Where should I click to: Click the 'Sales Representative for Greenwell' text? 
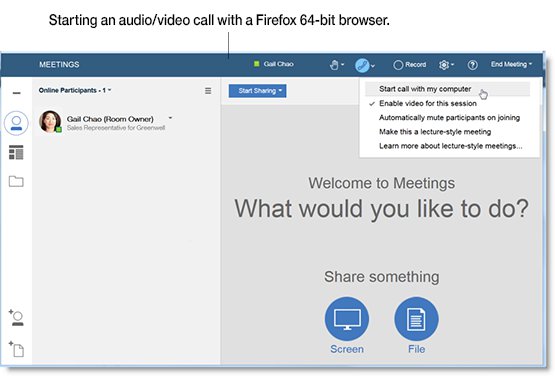click(116, 128)
